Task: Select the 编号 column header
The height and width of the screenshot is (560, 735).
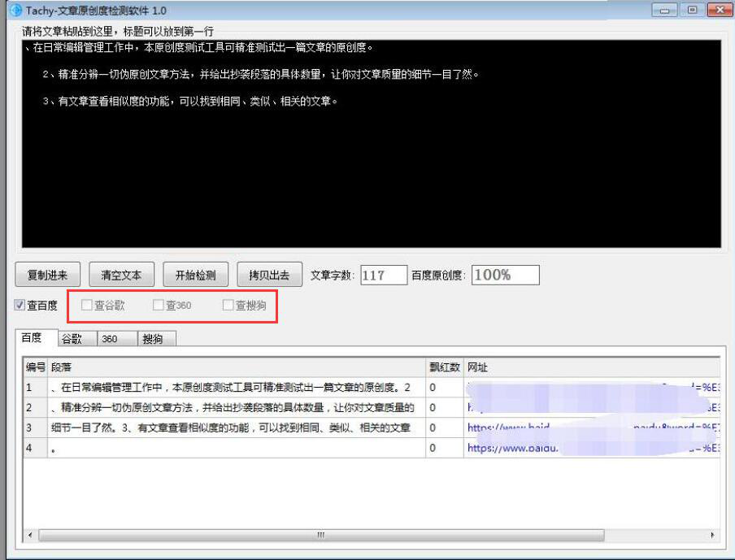Action: coord(36,367)
